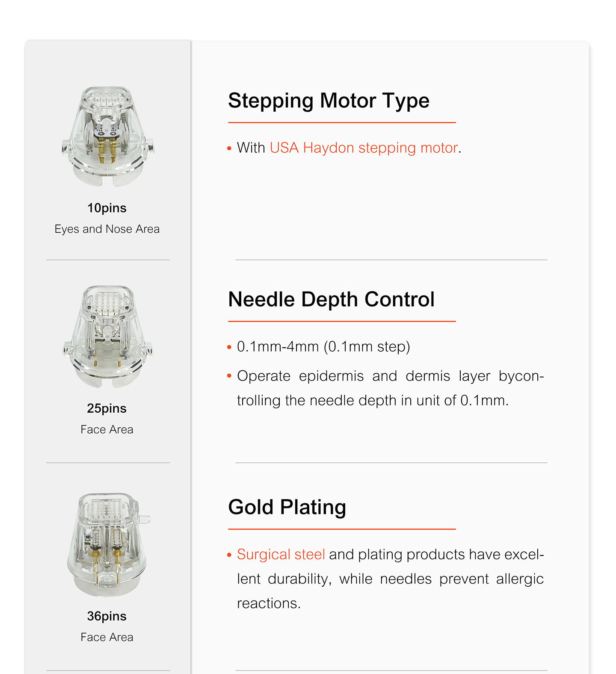Click Face Area caption under 36pins

coord(107,637)
